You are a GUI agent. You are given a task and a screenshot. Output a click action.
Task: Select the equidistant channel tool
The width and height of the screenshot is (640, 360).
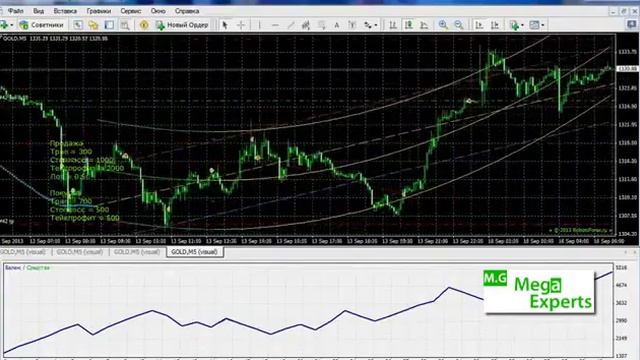306,25
